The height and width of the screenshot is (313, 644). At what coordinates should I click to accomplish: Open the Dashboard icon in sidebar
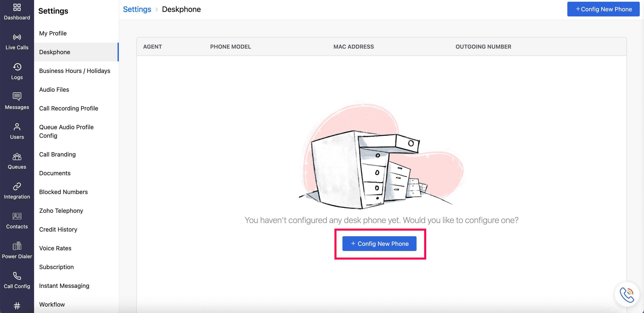coord(17,7)
